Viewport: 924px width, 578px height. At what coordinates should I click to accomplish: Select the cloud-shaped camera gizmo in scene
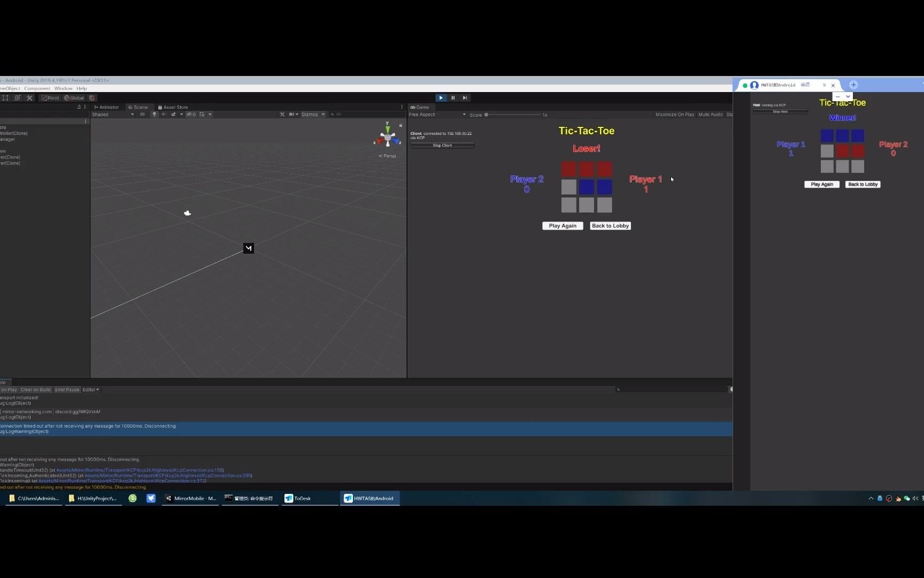coord(187,213)
